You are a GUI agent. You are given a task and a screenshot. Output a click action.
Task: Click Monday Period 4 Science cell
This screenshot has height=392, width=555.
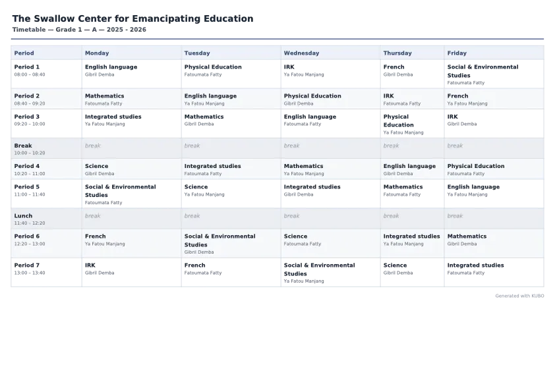(x=131, y=169)
